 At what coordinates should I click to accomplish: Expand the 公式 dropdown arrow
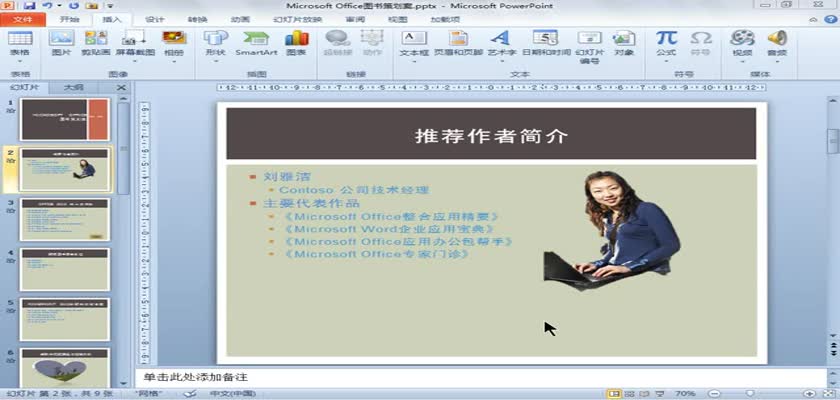(666, 61)
